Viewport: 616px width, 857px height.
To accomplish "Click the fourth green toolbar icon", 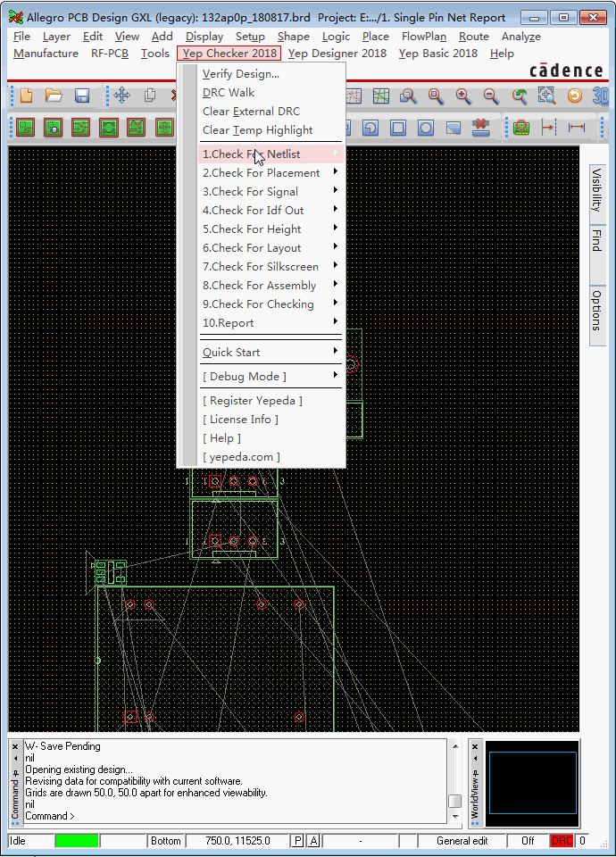I will tap(109, 128).
